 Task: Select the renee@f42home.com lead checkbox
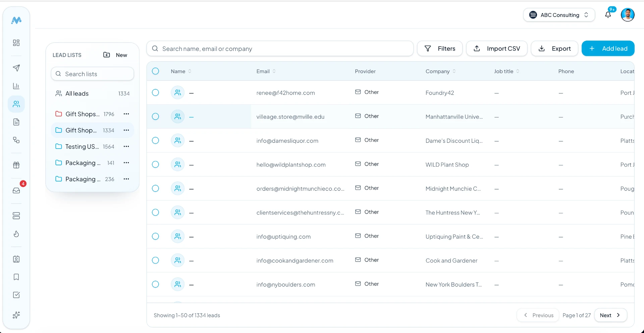click(x=155, y=93)
